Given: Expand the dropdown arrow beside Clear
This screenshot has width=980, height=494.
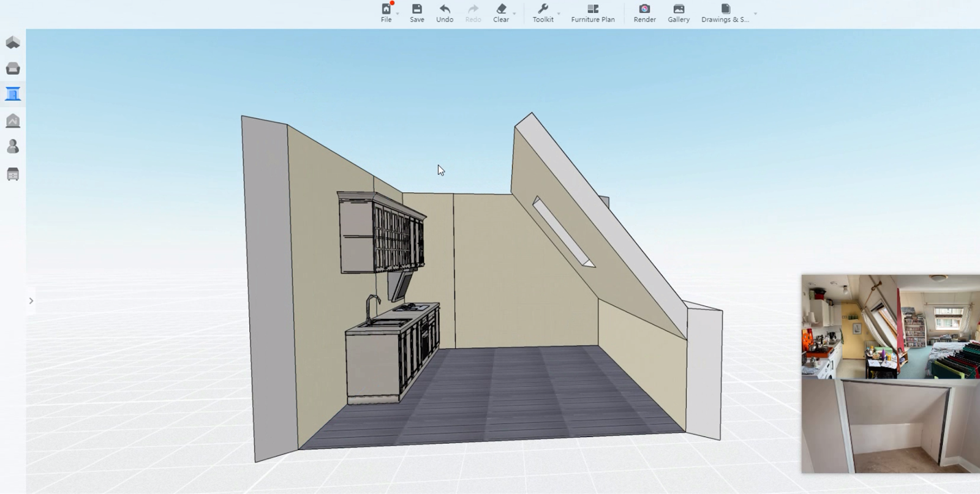Looking at the screenshot, I should 514,13.
